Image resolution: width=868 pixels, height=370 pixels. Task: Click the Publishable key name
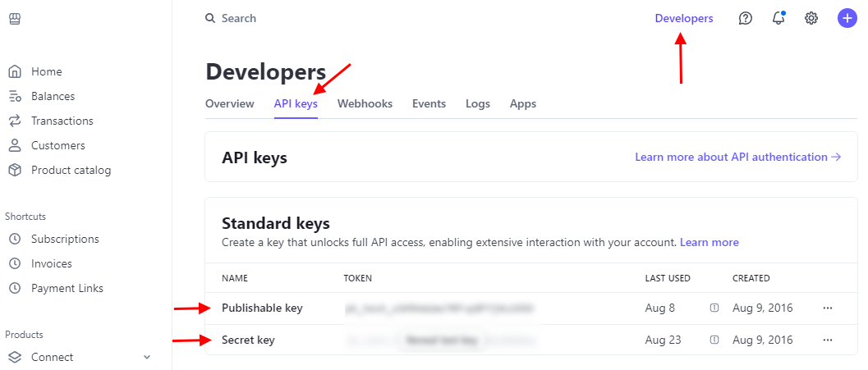[x=263, y=308]
